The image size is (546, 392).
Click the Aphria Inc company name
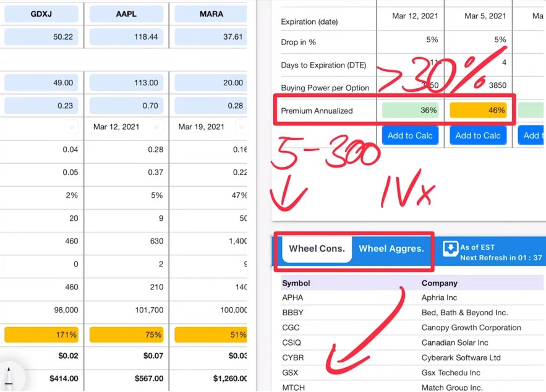coord(439,297)
